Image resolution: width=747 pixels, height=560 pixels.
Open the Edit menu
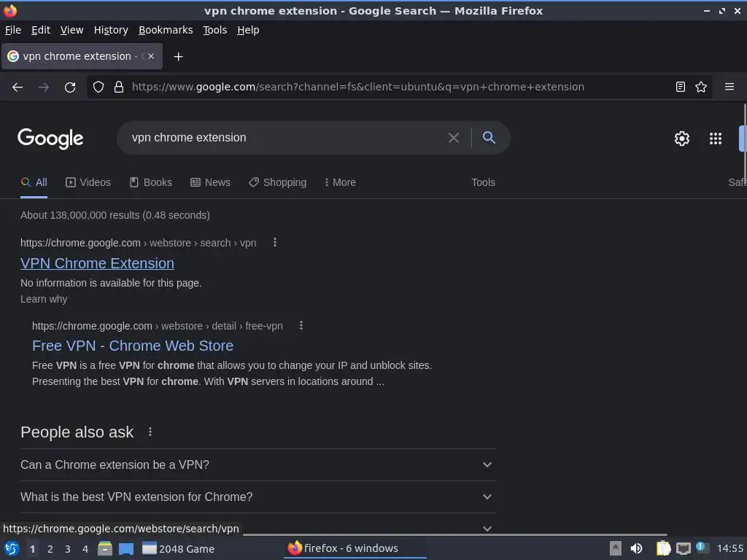tap(41, 30)
